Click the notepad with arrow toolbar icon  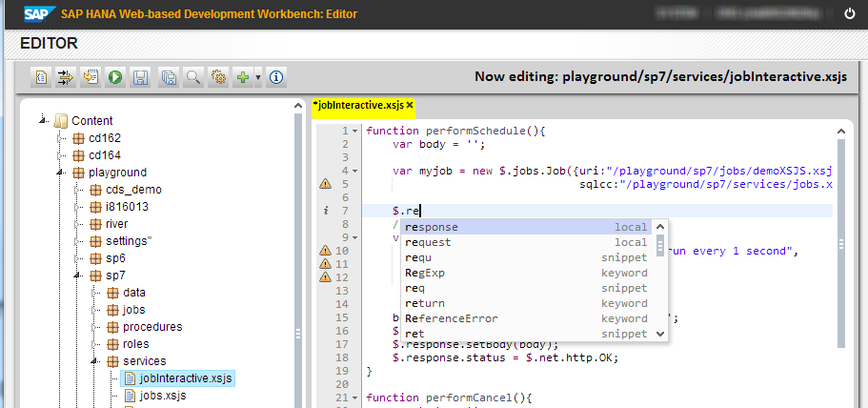(91, 77)
